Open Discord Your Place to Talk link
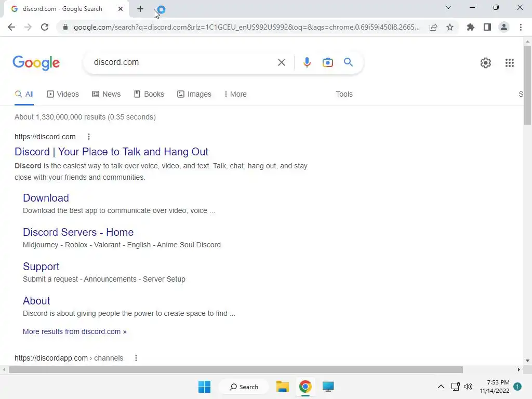Screen dimensions: 532x399 coord(111,152)
